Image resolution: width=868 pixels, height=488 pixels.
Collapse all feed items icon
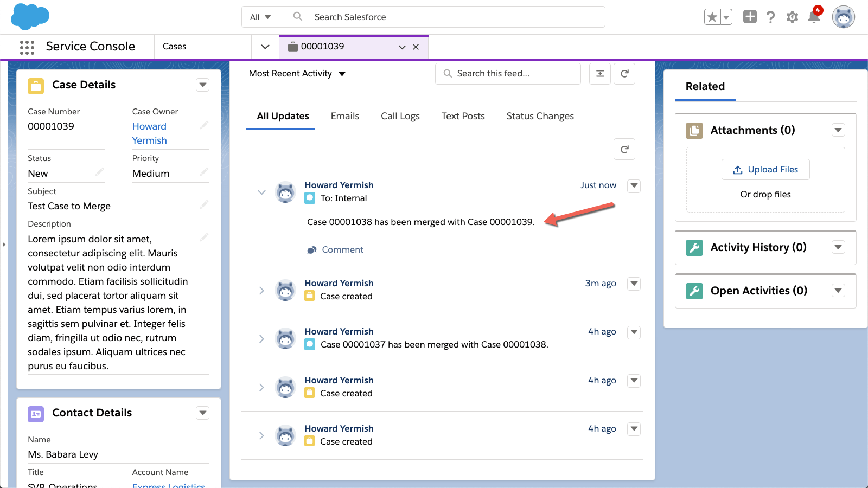[x=599, y=73]
